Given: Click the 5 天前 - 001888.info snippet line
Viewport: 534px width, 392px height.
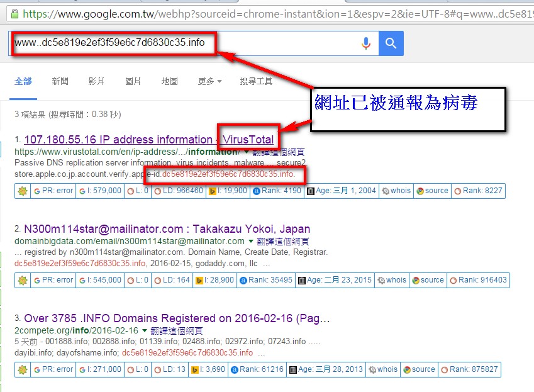Looking at the screenshot, I should coord(167,341).
